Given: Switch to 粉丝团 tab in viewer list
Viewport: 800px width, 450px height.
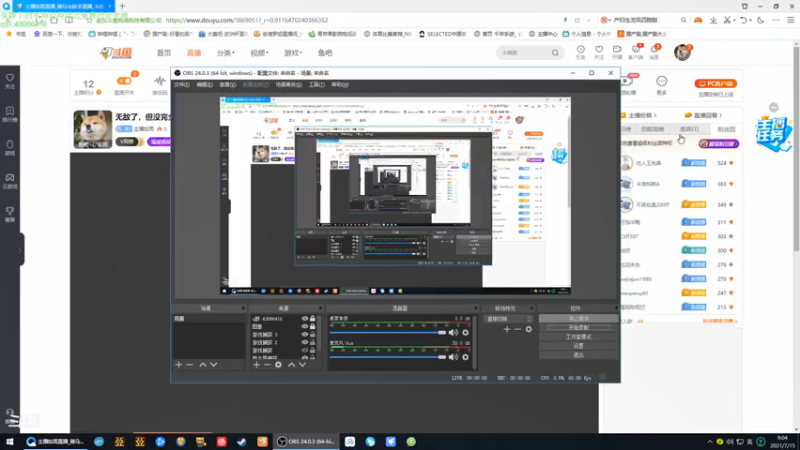Looking at the screenshot, I should pos(727,129).
